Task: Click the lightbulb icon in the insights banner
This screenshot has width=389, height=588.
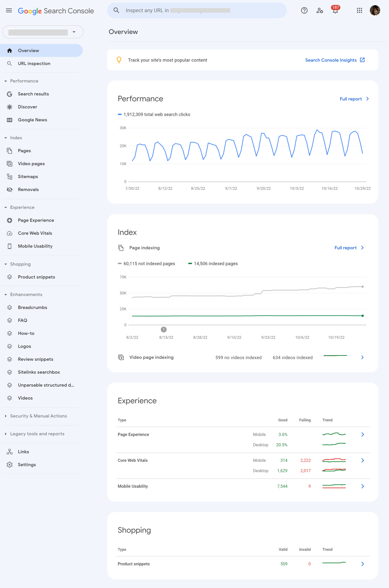Action: [x=119, y=60]
